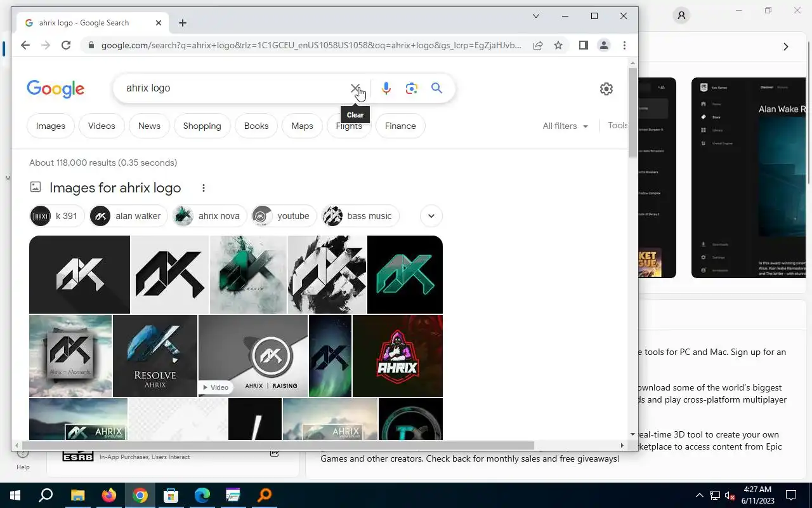Filter images by bass music chip

360,216
